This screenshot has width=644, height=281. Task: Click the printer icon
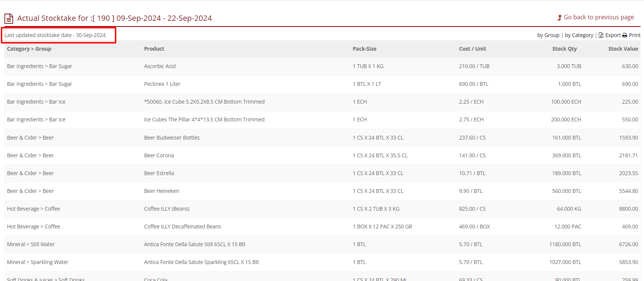pyautogui.click(x=625, y=35)
